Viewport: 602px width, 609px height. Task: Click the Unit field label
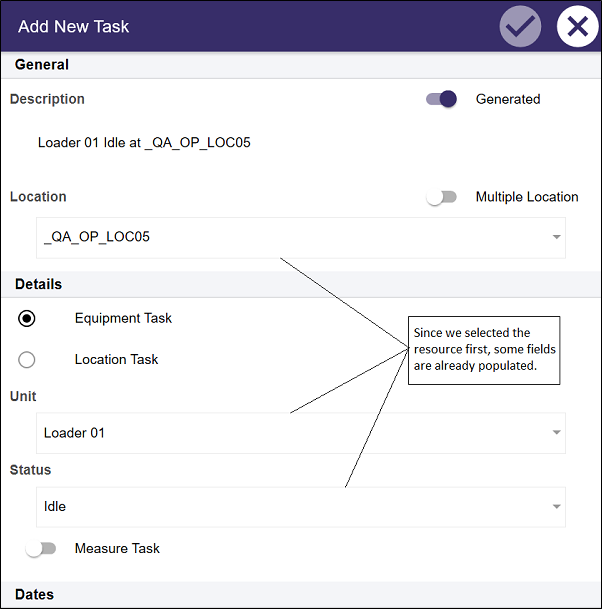coord(23,397)
